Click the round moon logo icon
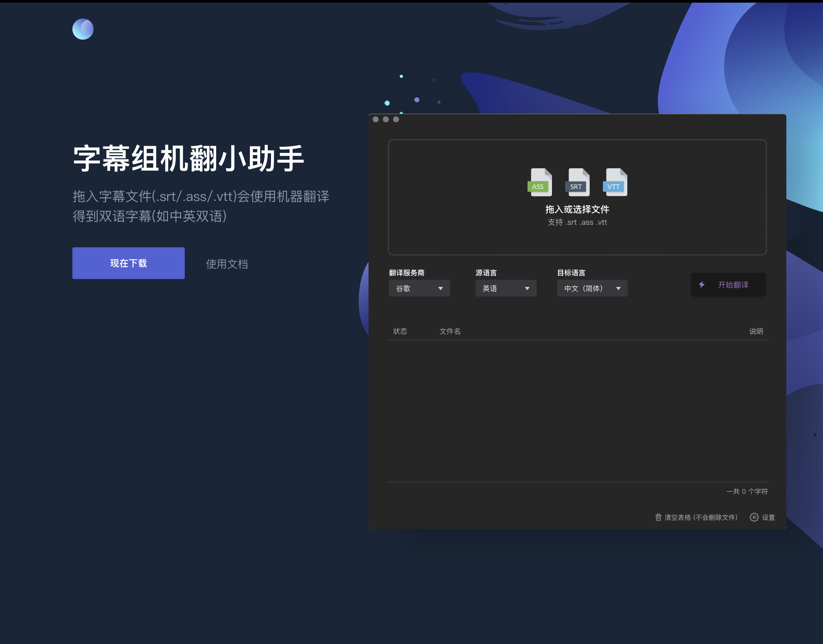 [83, 29]
